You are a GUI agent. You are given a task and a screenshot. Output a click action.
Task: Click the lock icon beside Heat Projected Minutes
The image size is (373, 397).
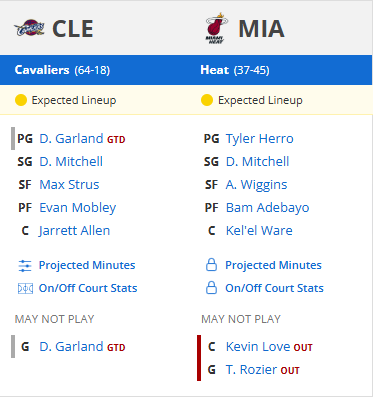tap(211, 265)
